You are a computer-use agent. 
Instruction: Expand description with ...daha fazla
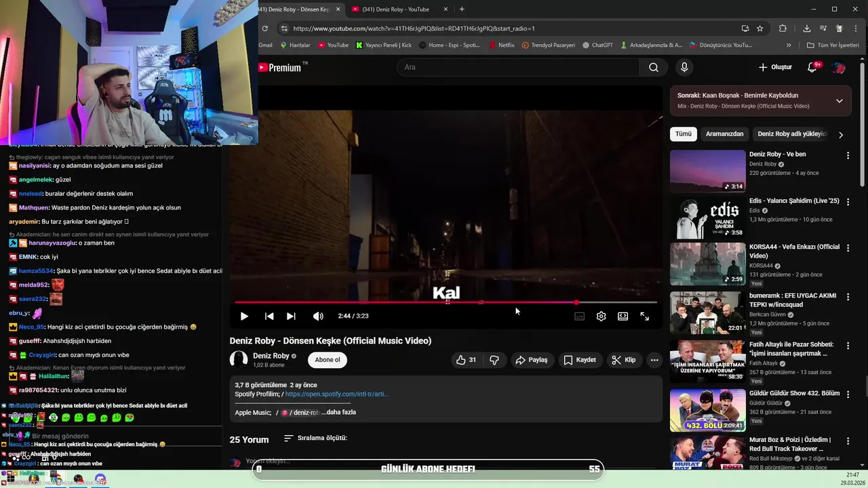click(x=339, y=412)
